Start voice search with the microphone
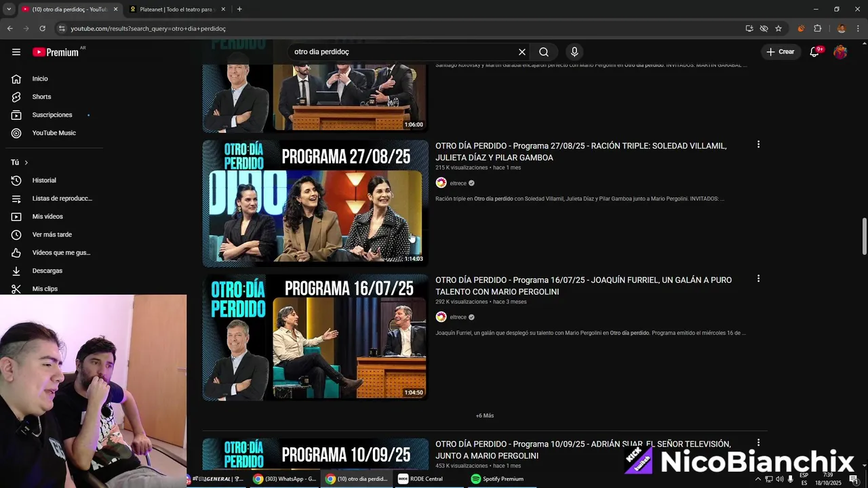This screenshot has height=488, width=868. pos(574,52)
